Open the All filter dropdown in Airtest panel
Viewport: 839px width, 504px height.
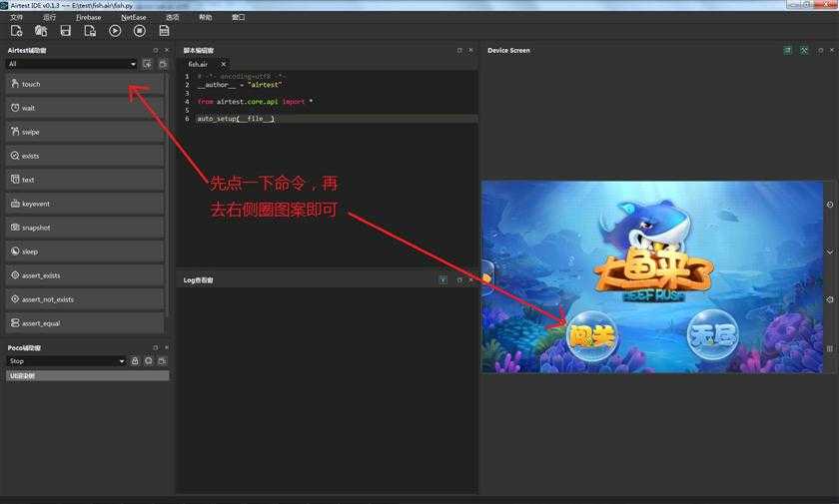71,64
